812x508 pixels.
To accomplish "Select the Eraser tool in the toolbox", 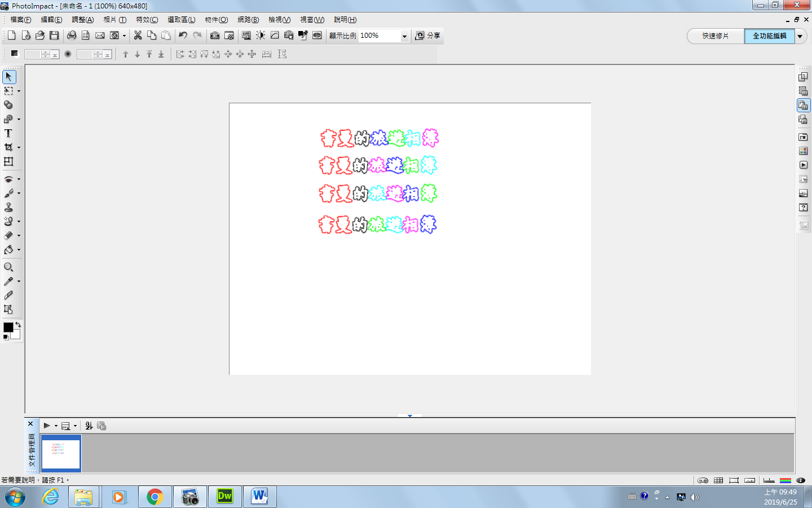I will pyautogui.click(x=8, y=235).
